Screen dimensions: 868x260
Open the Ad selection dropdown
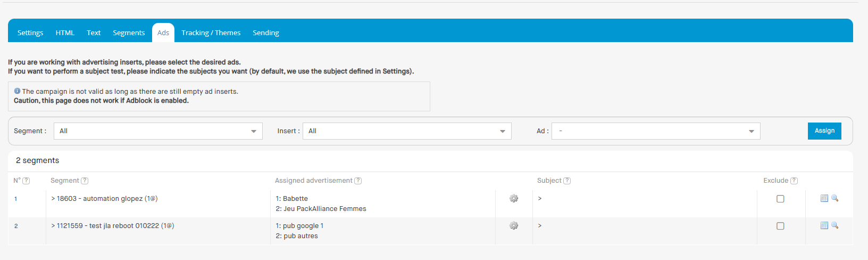[x=656, y=131]
